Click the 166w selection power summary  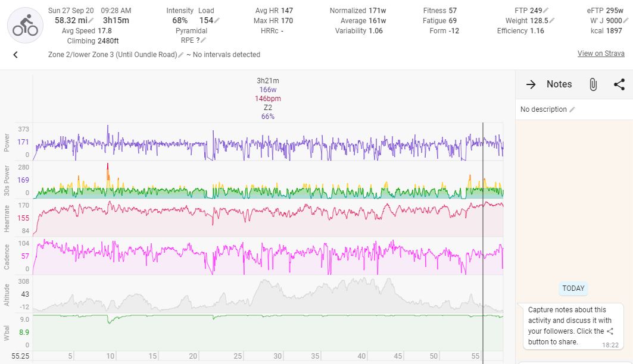(268, 89)
